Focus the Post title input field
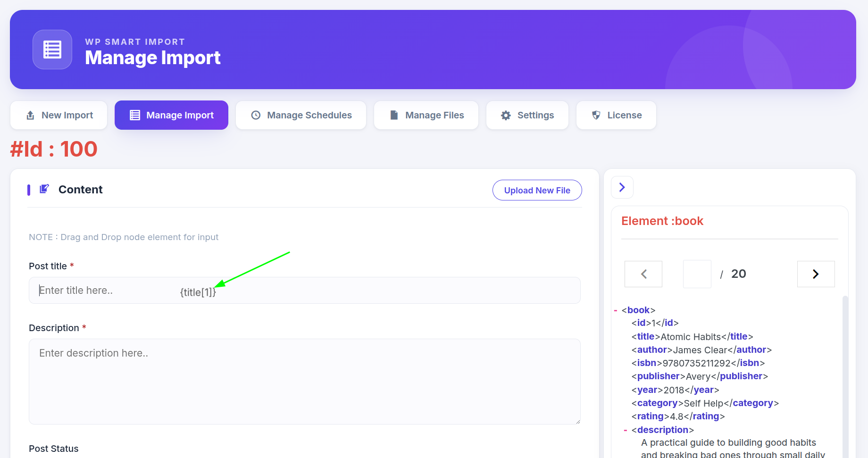Viewport: 868px width, 458px height. click(x=305, y=291)
